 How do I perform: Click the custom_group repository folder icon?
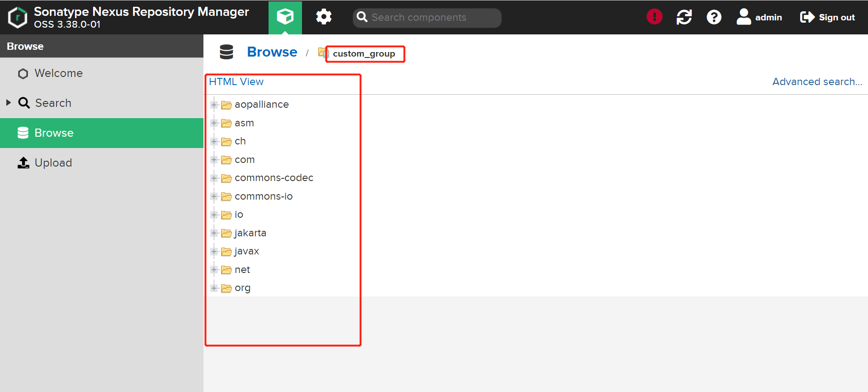click(323, 53)
